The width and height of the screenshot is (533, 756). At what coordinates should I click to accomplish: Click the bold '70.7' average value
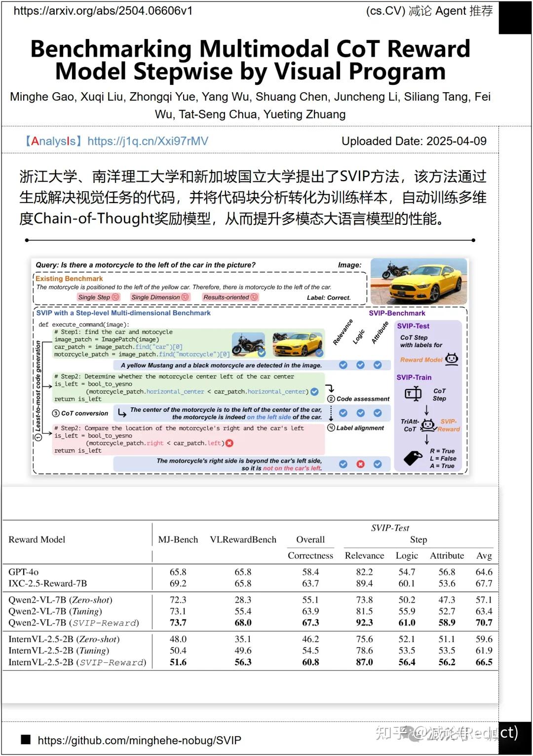[x=484, y=622]
